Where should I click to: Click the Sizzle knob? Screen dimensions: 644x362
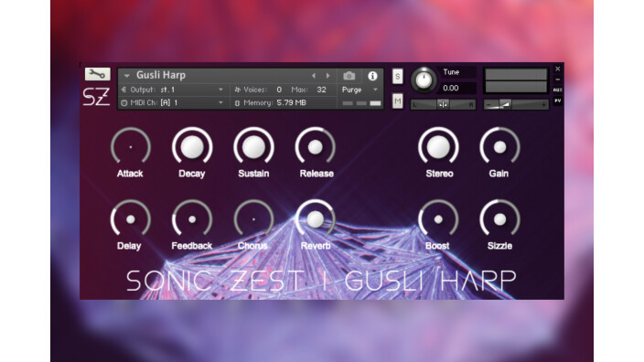coord(499,219)
